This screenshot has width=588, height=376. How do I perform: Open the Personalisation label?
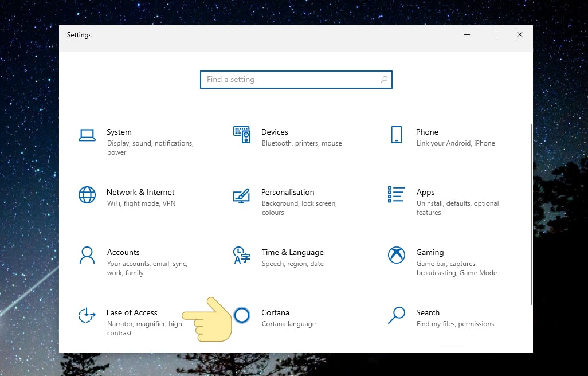coord(288,192)
